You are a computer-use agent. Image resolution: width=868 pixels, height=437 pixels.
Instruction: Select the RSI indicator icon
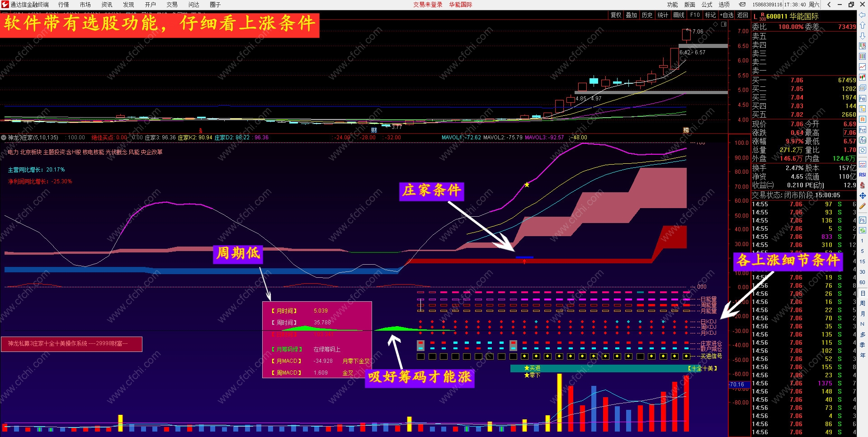[x=863, y=175]
